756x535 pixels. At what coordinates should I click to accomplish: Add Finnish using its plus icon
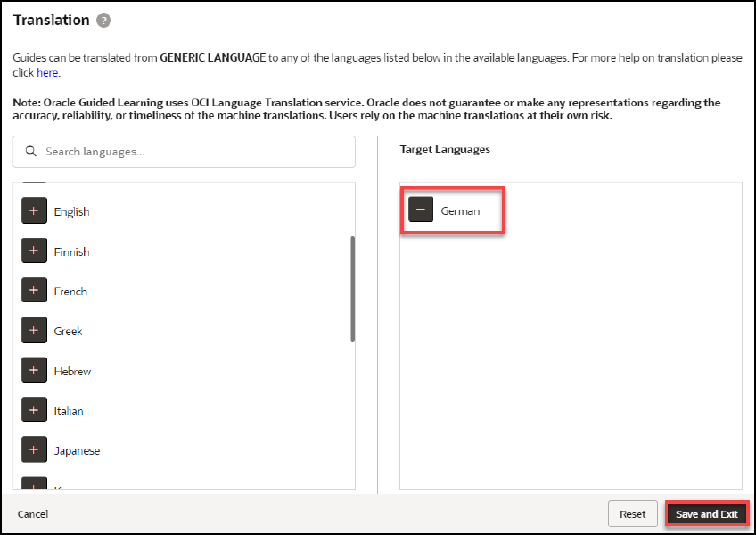[34, 251]
